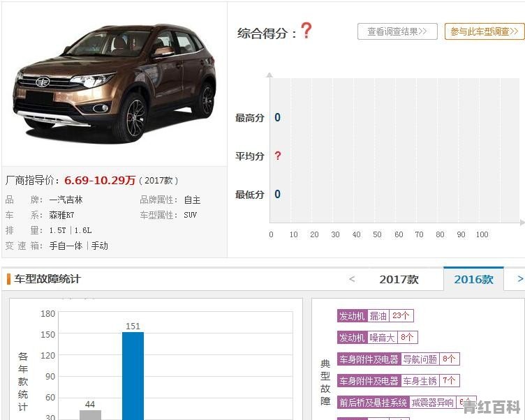Click the 车身生锈 7个 fault tag
Screen dimensions: 525x420
point(399,381)
